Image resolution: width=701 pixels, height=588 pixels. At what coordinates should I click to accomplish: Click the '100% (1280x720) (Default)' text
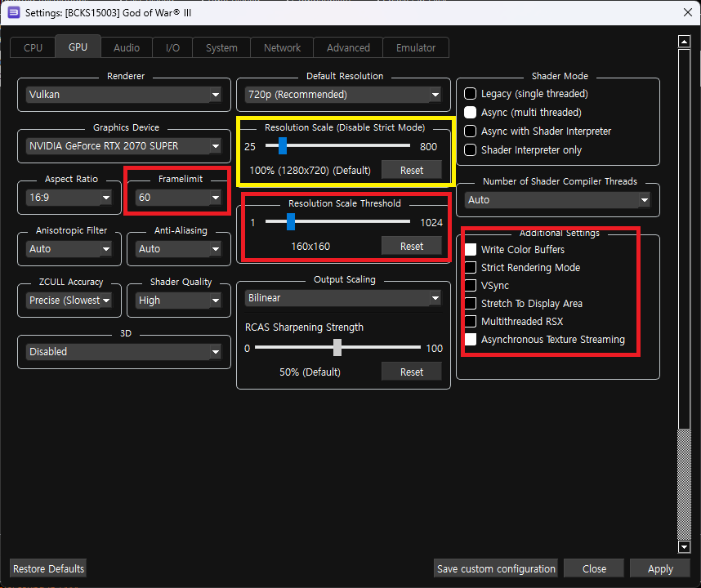point(310,171)
